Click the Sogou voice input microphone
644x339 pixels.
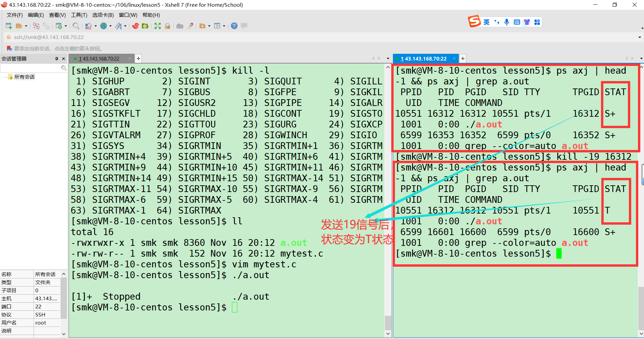click(507, 22)
